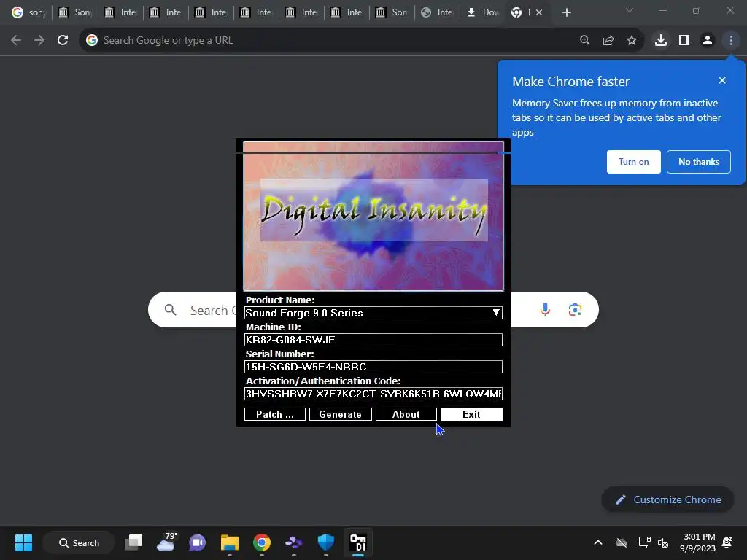Open the Chrome profile icon
Viewport: 747px width, 560px height.
(708, 41)
